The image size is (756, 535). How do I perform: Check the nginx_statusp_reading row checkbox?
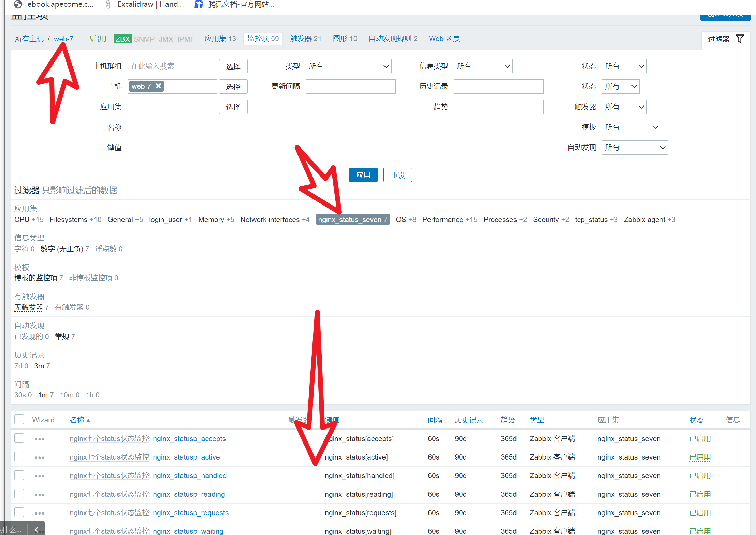pos(19,494)
